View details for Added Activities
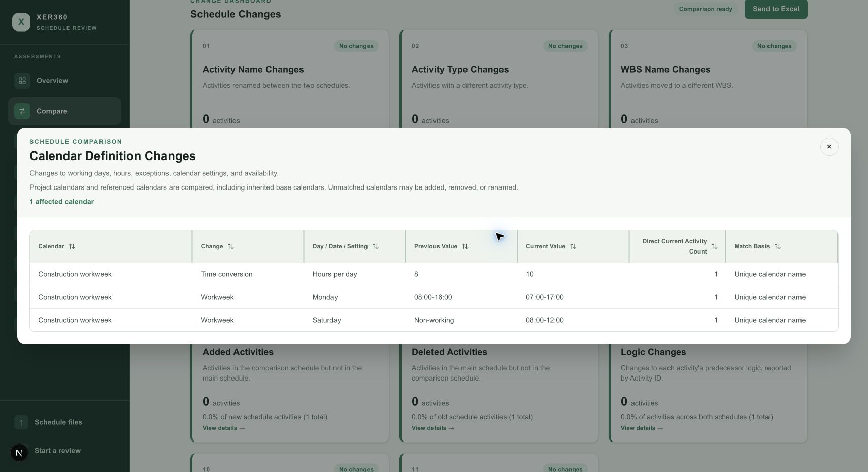This screenshot has height=472, width=868. [224, 428]
